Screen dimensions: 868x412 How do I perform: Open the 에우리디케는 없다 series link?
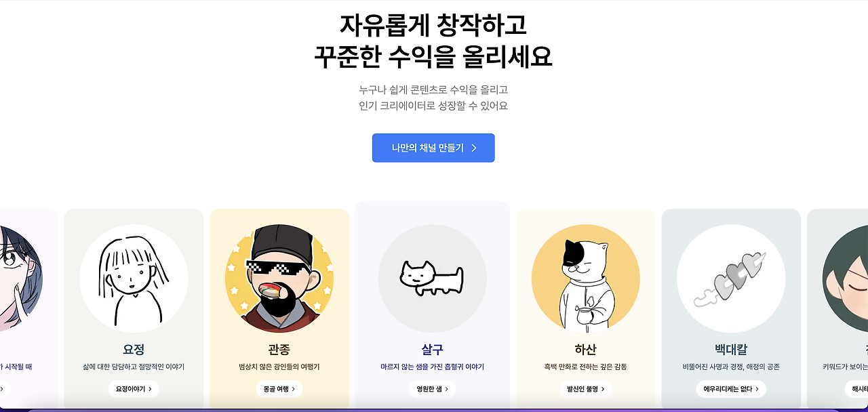[731, 389]
